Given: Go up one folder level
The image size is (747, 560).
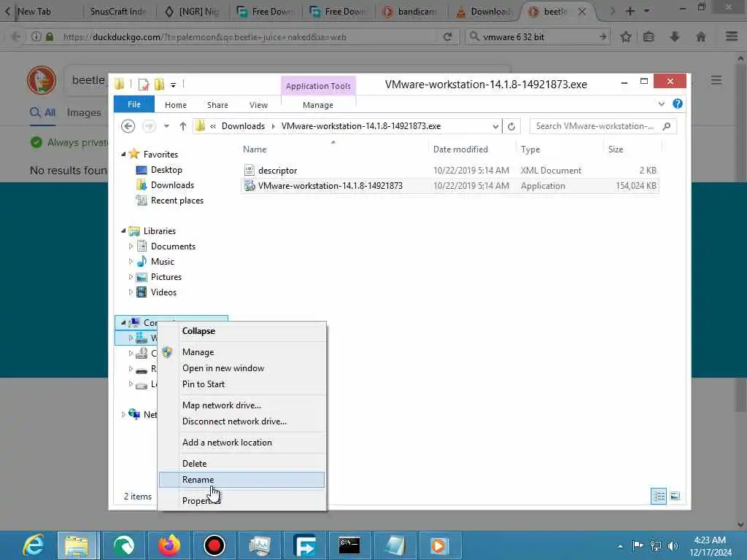Looking at the screenshot, I should point(182,126).
